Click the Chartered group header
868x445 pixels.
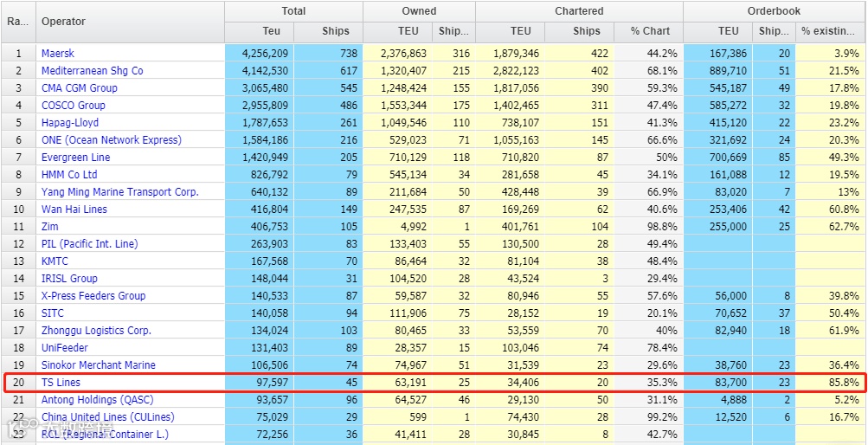(579, 11)
